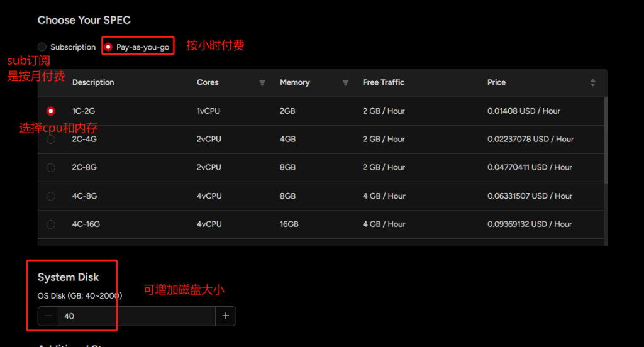Click the Price column sort icon
644x347 pixels.
(592, 83)
